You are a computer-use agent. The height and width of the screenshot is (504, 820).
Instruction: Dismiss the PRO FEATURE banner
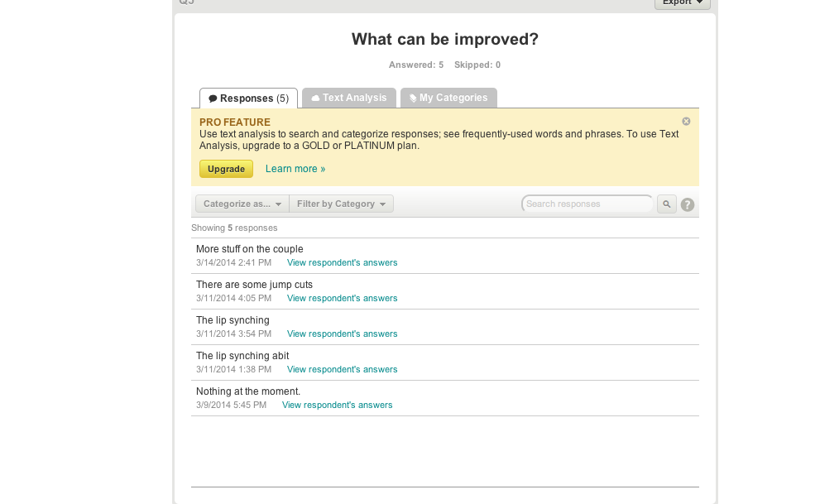click(x=686, y=122)
